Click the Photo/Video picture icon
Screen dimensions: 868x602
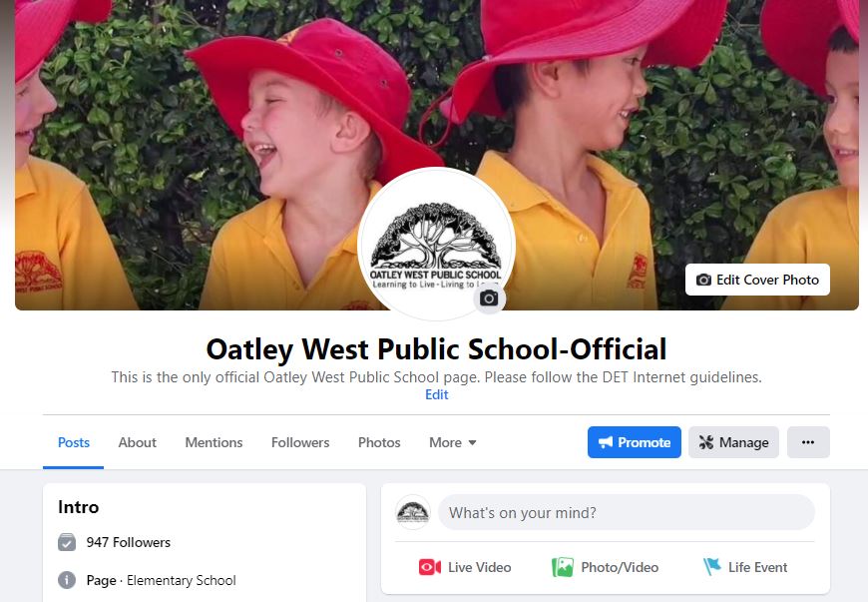(x=563, y=567)
